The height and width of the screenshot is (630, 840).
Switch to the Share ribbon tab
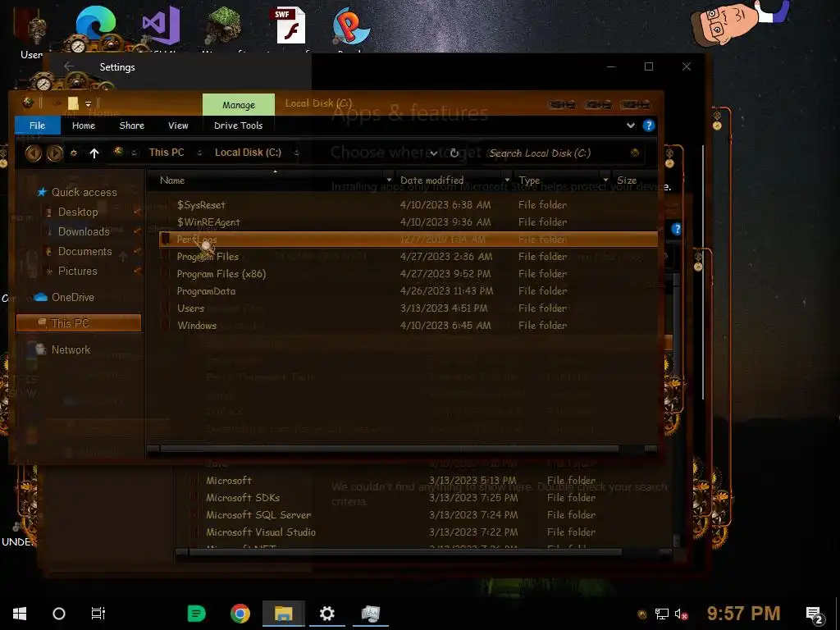click(x=132, y=126)
